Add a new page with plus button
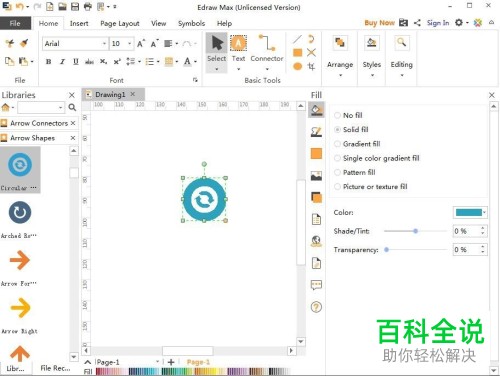This screenshot has height=376, width=500. pos(171,362)
